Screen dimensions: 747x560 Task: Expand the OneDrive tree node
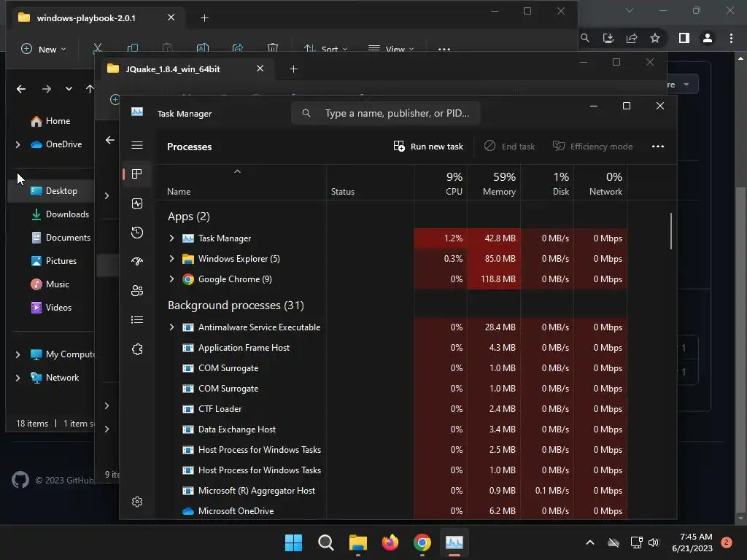click(18, 144)
